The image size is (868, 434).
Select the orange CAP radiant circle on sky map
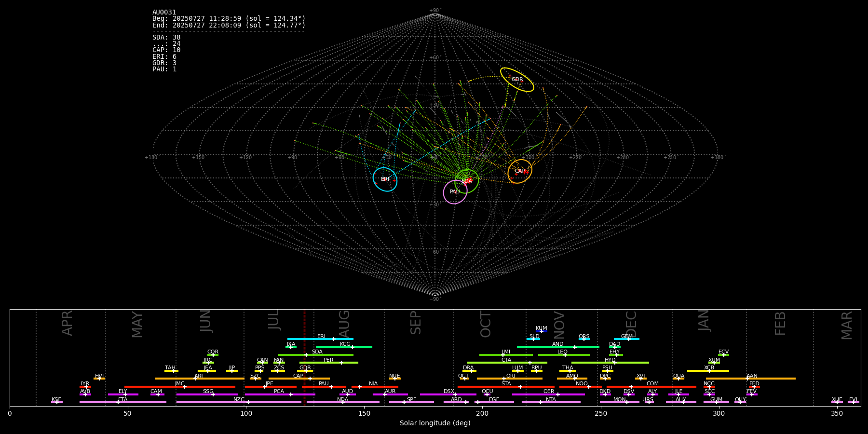(x=520, y=171)
